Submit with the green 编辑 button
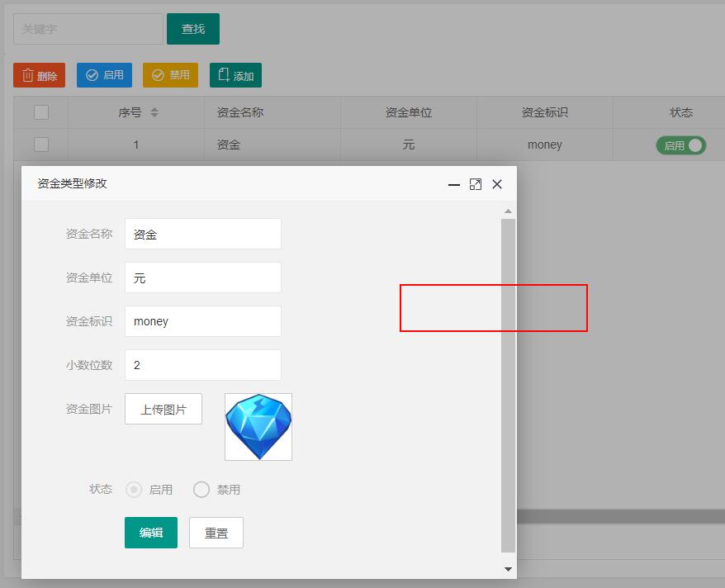Viewport: 725px width, 588px height. click(x=151, y=533)
